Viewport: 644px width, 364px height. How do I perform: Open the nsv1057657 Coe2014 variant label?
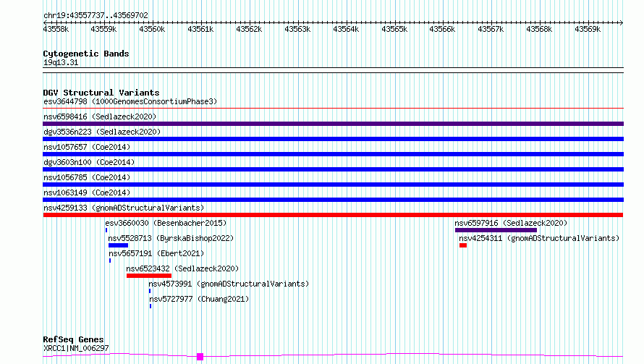(x=87, y=147)
